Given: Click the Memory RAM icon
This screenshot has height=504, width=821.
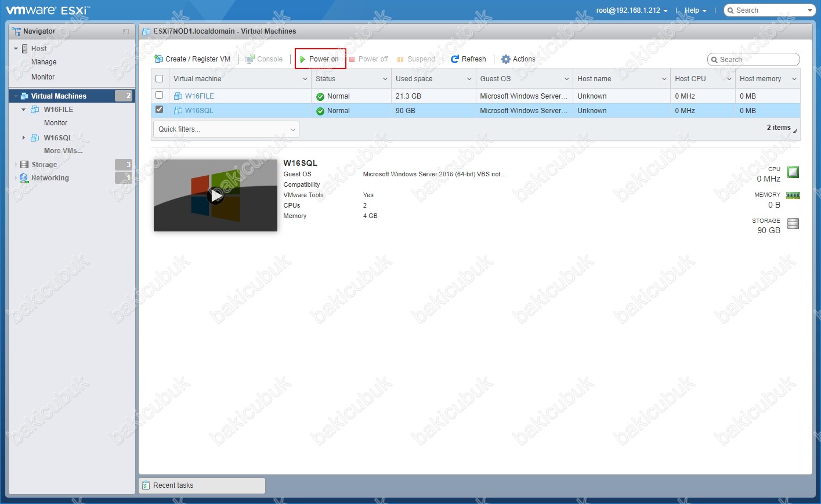Looking at the screenshot, I should (x=793, y=195).
